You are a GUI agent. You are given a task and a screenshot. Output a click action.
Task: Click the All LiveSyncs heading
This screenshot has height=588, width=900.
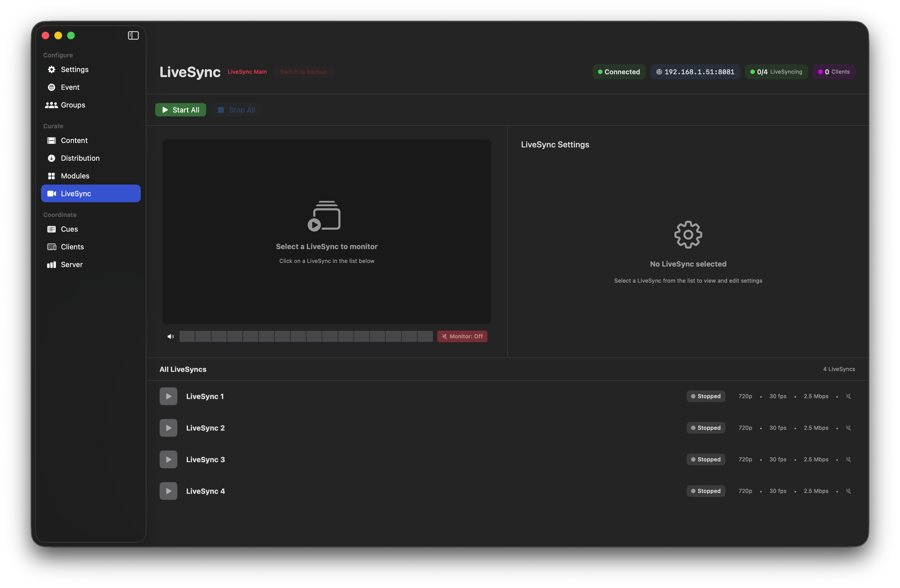tap(183, 369)
